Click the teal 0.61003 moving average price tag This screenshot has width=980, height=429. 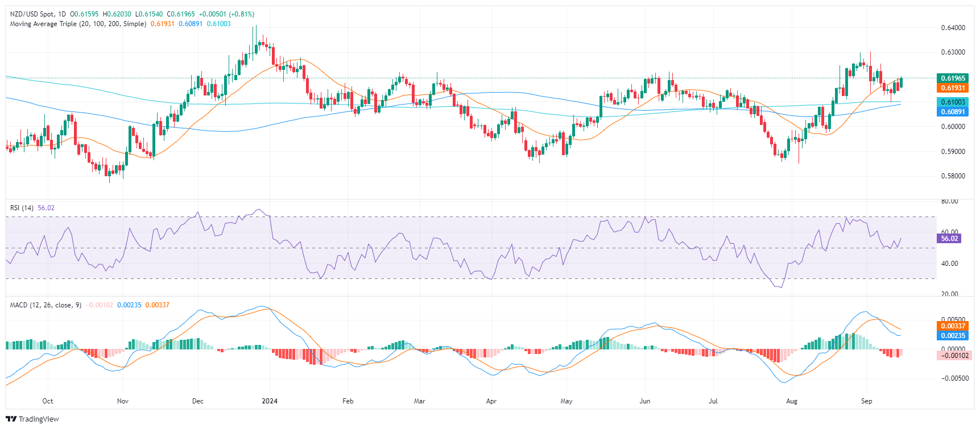953,102
